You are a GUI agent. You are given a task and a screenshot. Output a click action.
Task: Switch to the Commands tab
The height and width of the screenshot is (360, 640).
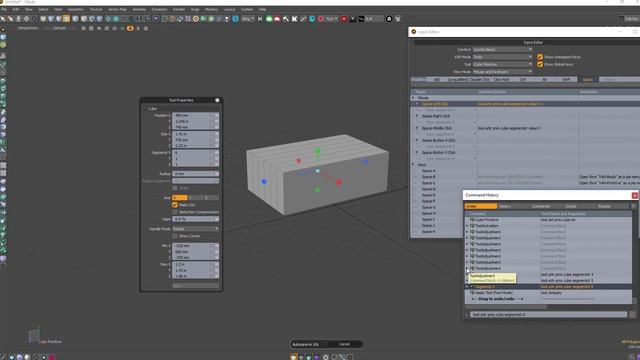tap(541, 206)
